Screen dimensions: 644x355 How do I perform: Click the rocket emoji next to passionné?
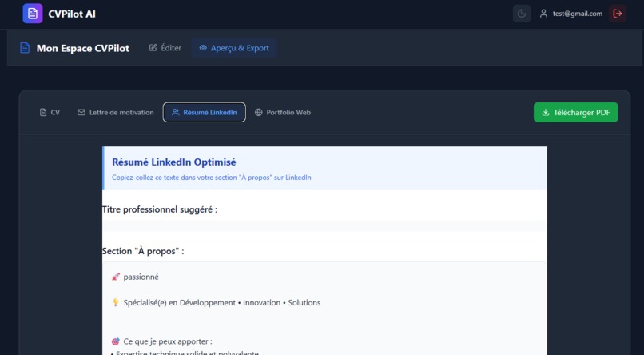point(115,277)
